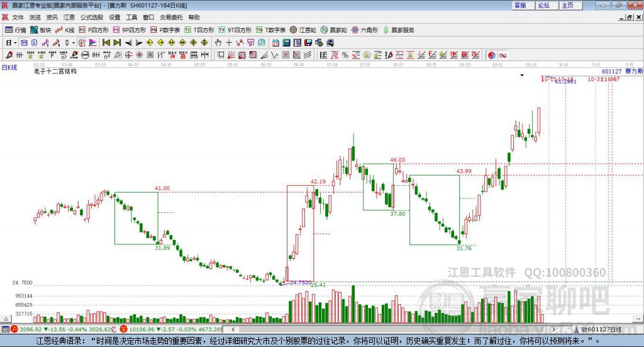Open the 交易委托 menu
This screenshot has height=347, width=644.
tap(171, 17)
